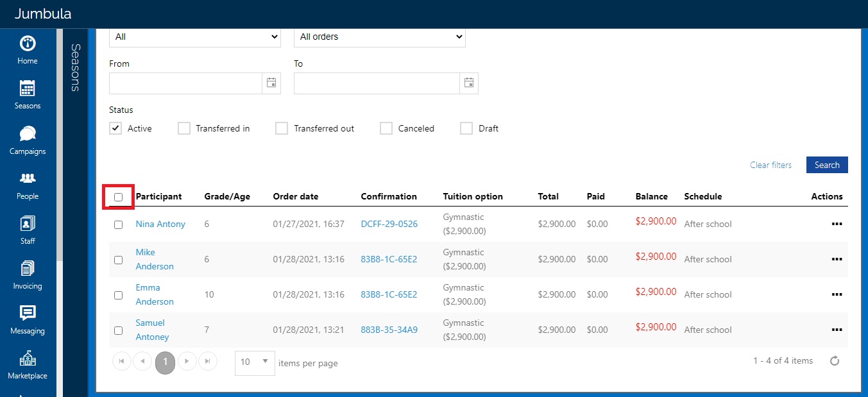Go to Seasons calendar icon in sidebar
Screen dimensions: 868x397
[28, 89]
